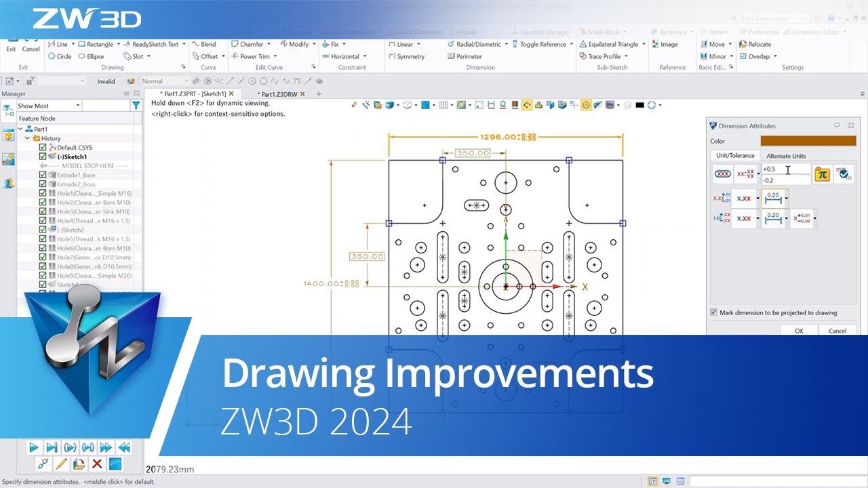Toggle checkbox for Hole9 Simple M30 feature

[x=43, y=275]
